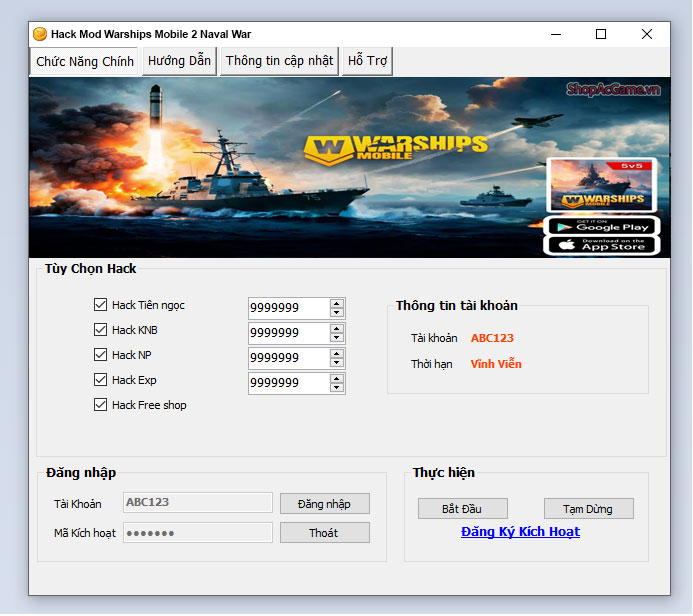Open the Đăng Ký Kích Hoạt link
The image size is (693, 616).
point(520,532)
